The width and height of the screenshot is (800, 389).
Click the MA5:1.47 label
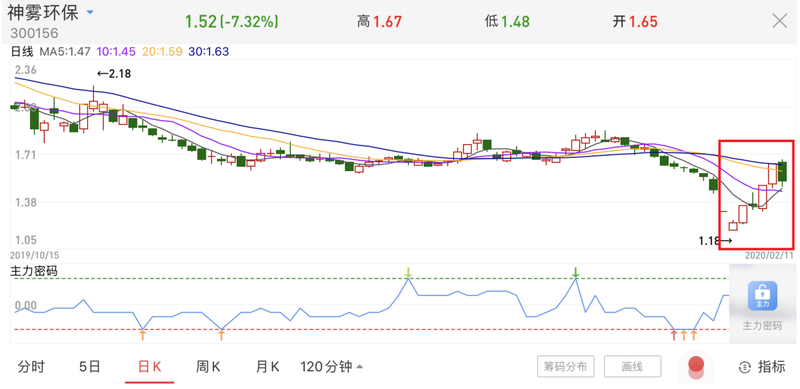pos(65,52)
